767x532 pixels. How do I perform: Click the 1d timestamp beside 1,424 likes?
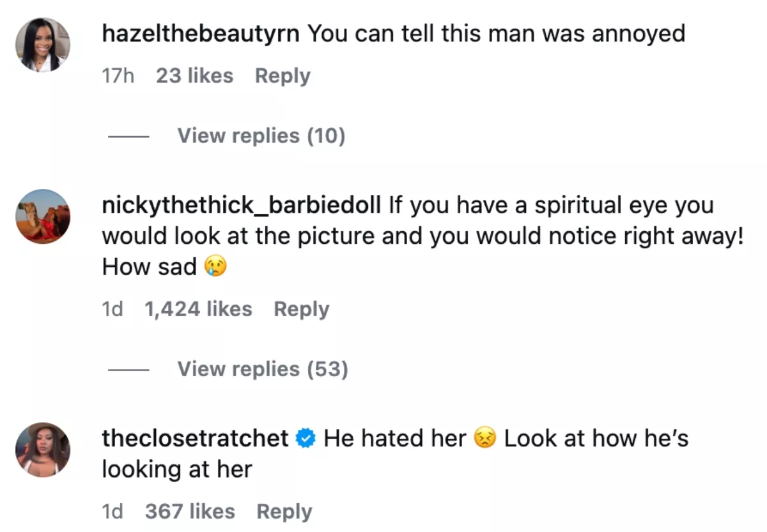coord(112,309)
